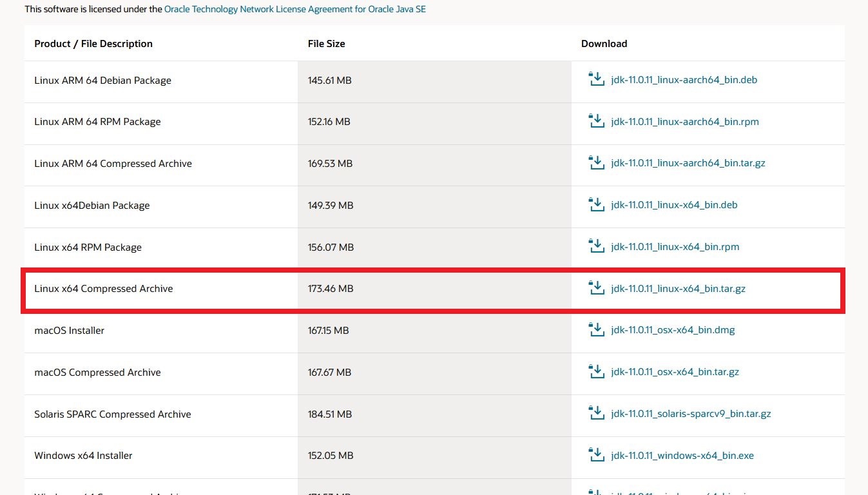Download jdk-11.0.11_linux-aarch64_bin.tar.gz file link

(688, 163)
